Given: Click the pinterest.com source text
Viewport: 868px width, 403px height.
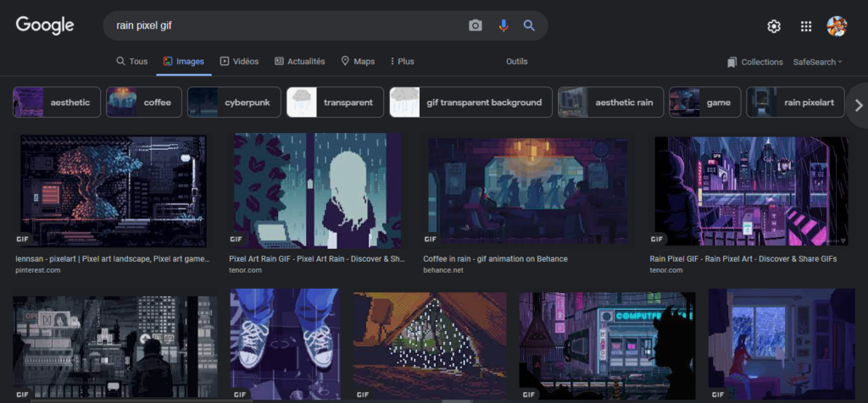Looking at the screenshot, I should point(37,270).
